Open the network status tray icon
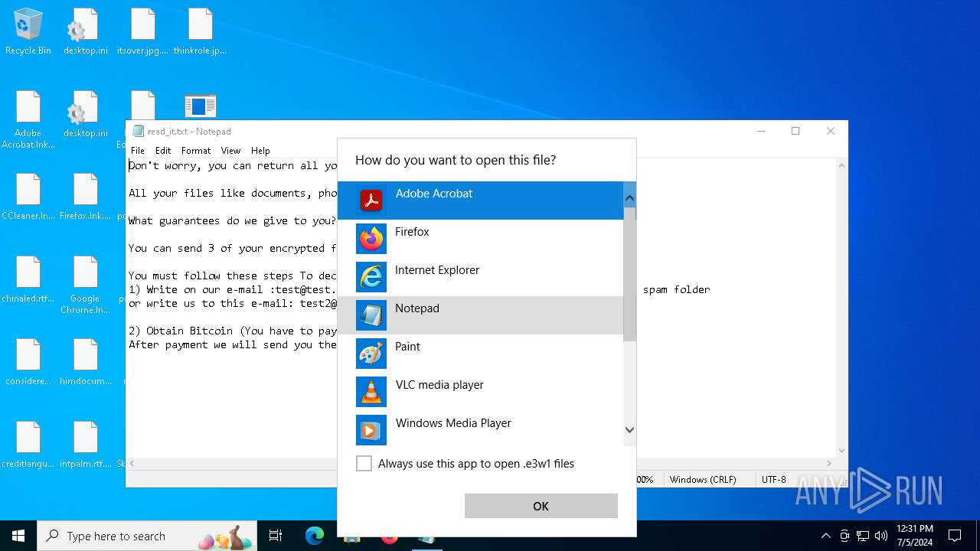This screenshot has height=551, width=980. [863, 536]
